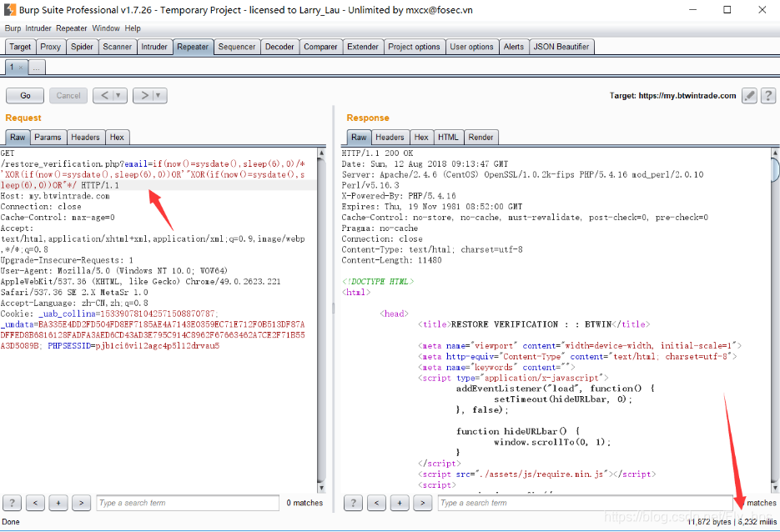The image size is (780, 532).
Task: Switch response view to Render tab
Action: [x=481, y=138]
